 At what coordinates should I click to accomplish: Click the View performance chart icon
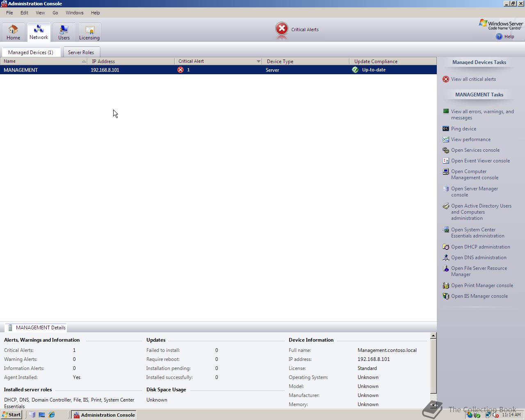tap(446, 139)
